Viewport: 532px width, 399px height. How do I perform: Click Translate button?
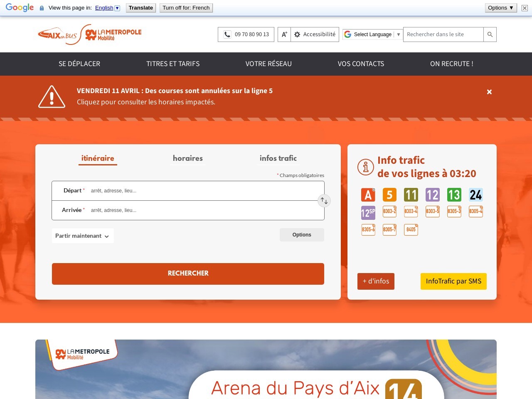coord(141,8)
